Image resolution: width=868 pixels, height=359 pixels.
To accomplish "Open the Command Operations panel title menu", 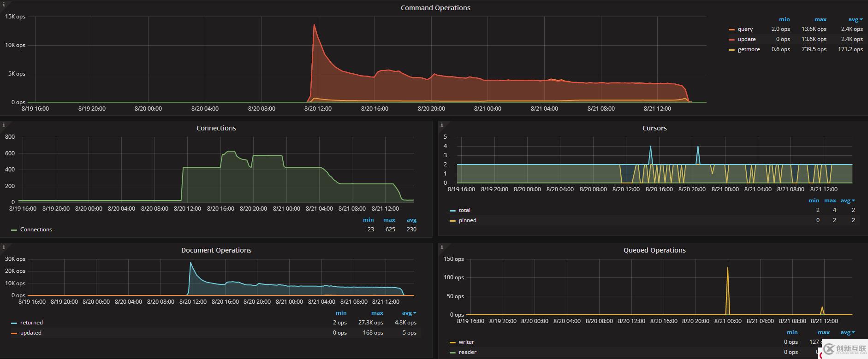I will click(435, 8).
